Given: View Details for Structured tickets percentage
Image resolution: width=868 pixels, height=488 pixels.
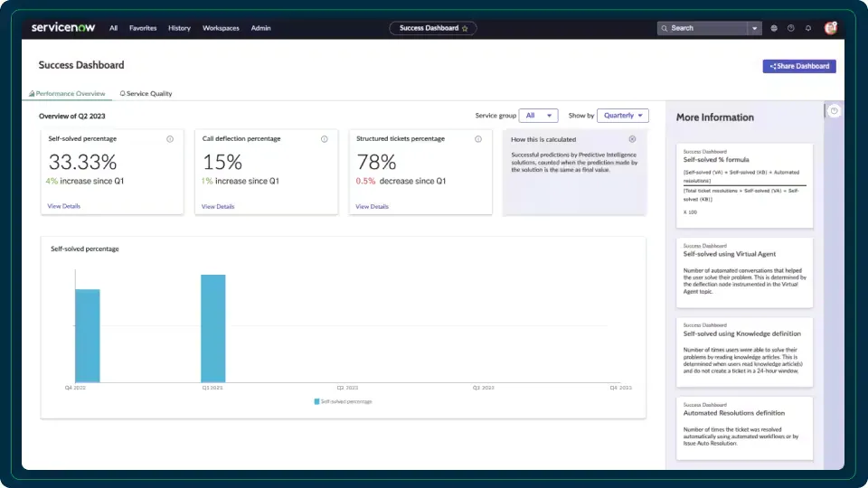Looking at the screenshot, I should click(x=372, y=206).
